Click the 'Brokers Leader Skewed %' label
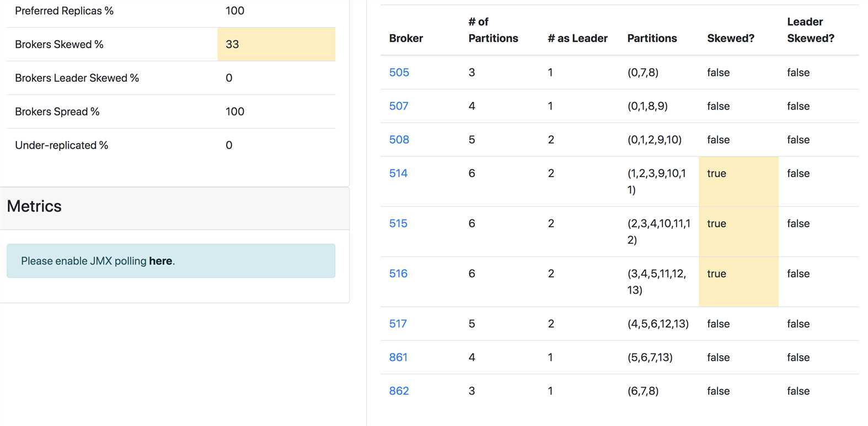868x426 pixels. click(77, 78)
